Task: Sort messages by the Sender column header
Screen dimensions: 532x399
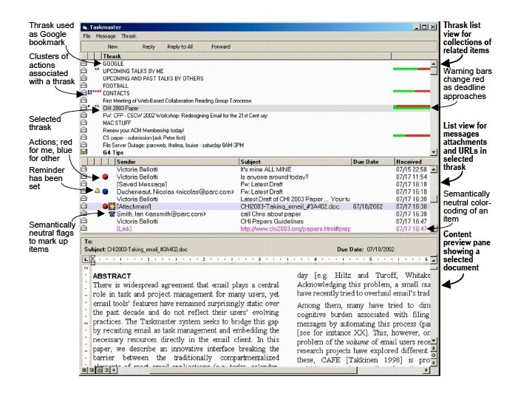Action: (x=177, y=162)
